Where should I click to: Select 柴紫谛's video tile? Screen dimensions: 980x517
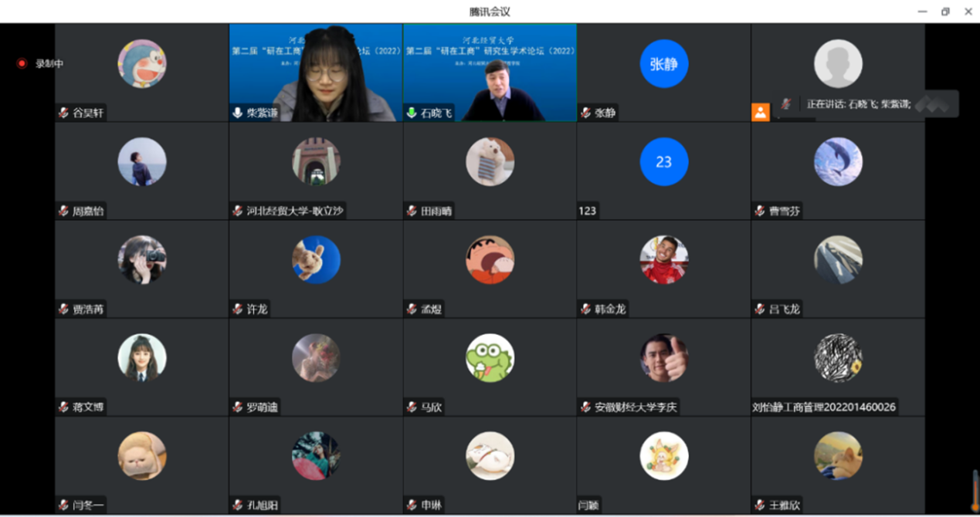[316, 73]
